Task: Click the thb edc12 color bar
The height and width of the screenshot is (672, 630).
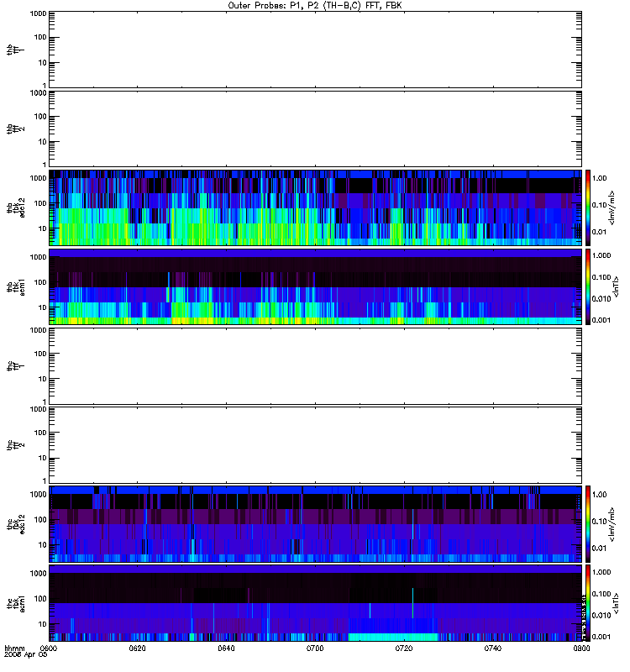Action: 588,207
